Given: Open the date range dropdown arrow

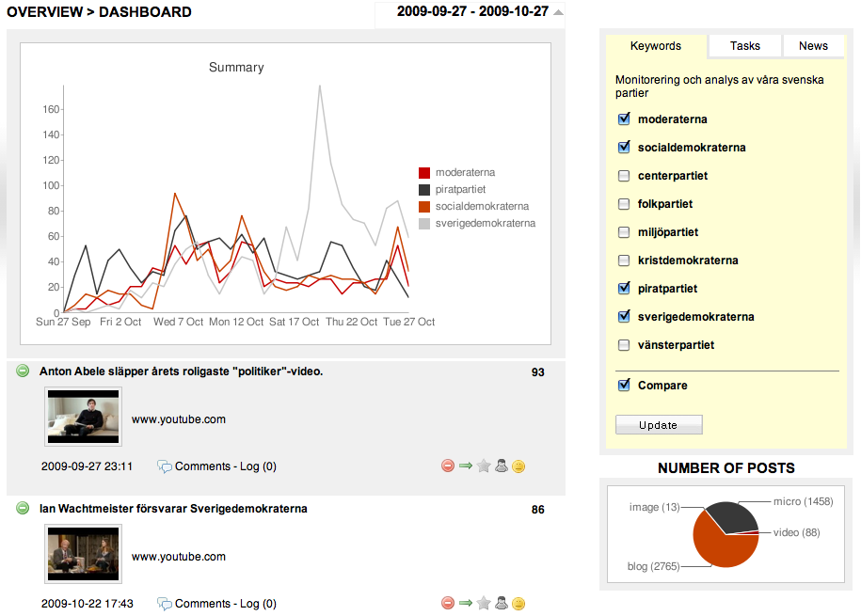Looking at the screenshot, I should pos(559,12).
